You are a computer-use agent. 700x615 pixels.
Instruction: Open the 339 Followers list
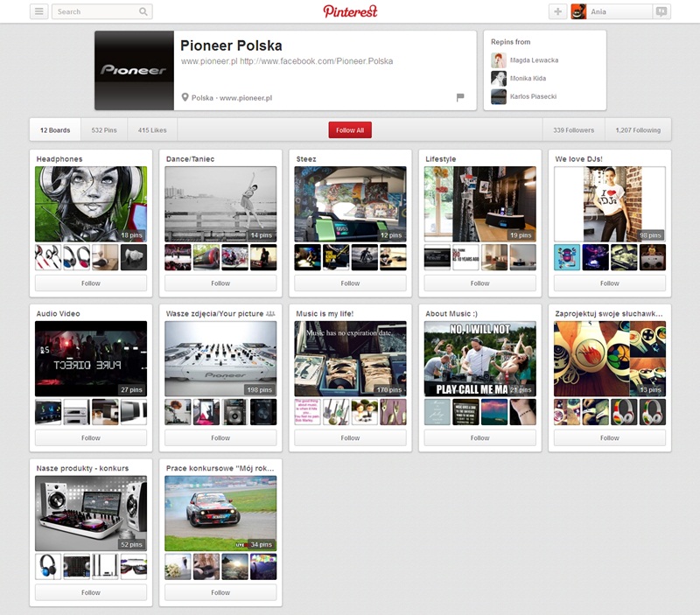(x=573, y=130)
